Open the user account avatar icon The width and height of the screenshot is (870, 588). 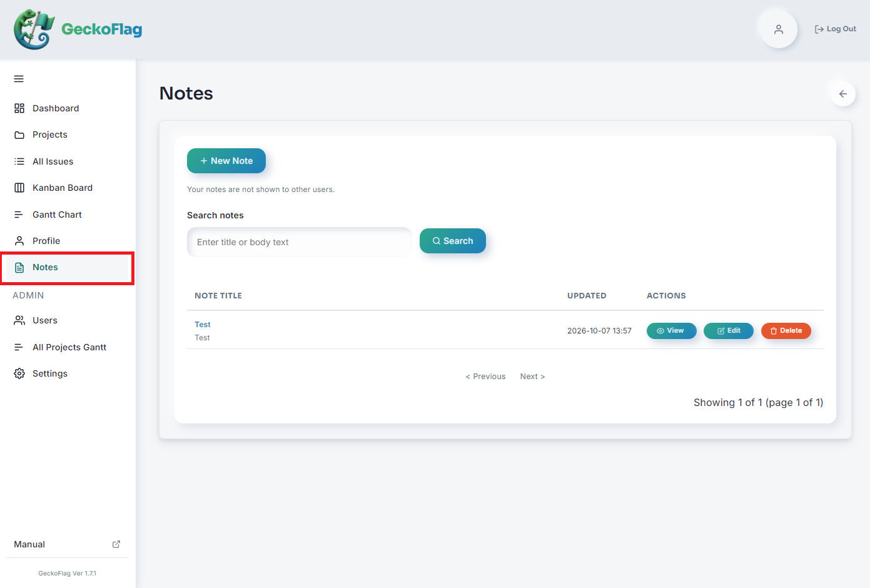click(779, 29)
